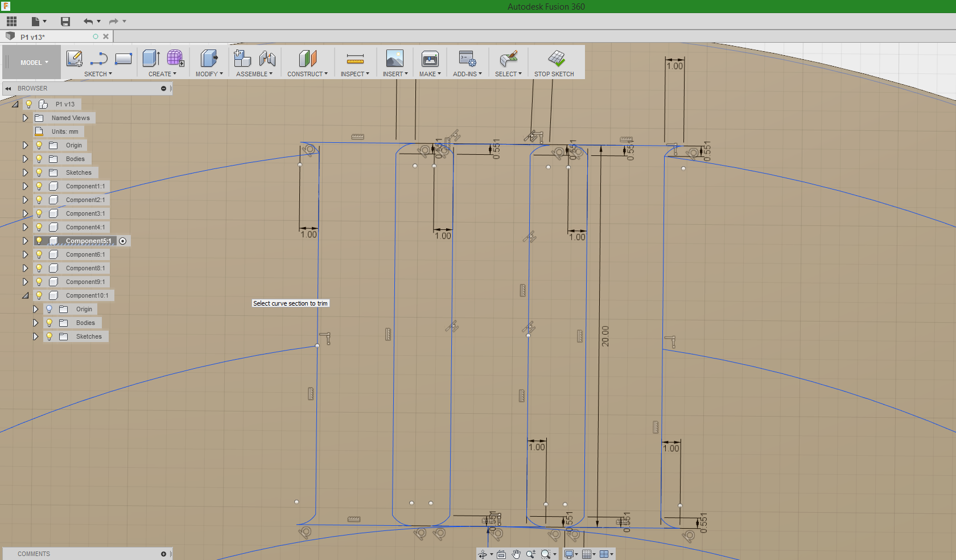Select the Inspect measure ruler icon
Screen dimensions: 956x560
[x=355, y=59]
